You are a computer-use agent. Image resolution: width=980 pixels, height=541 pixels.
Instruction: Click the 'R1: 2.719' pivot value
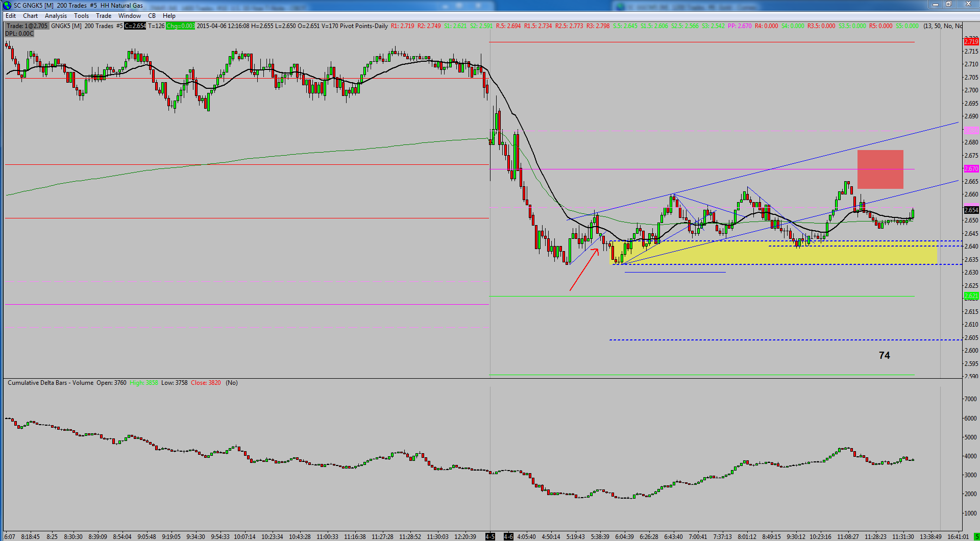click(x=403, y=26)
